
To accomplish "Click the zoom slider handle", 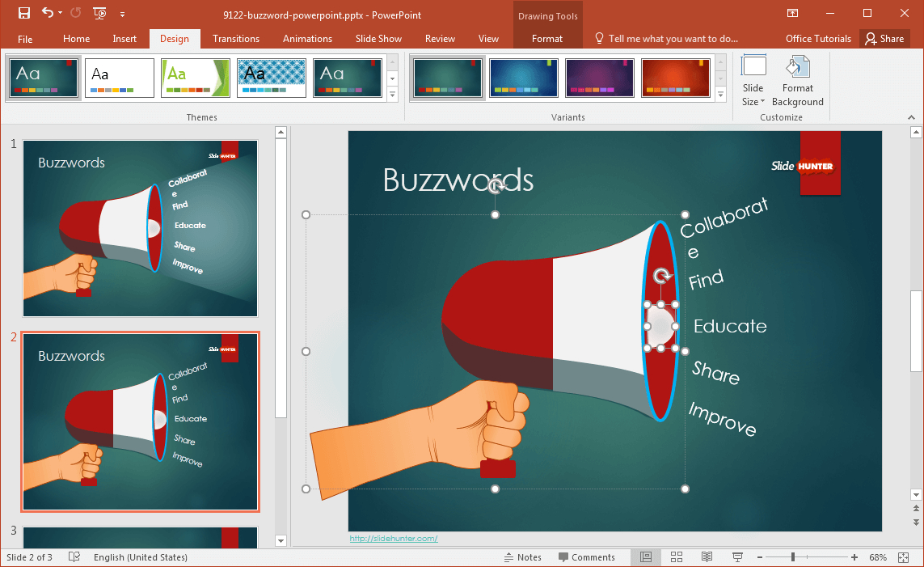I will 793,557.
